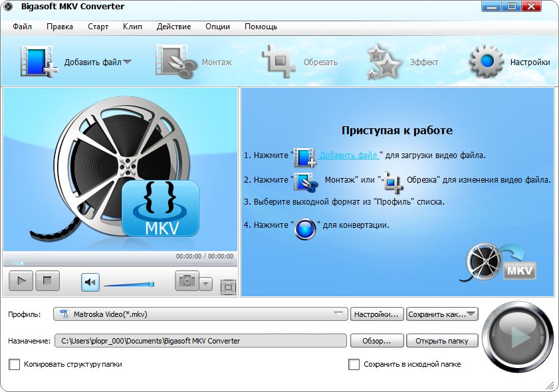Click the Обзор... browse button
The width and height of the screenshot is (559, 392).
[377, 341]
